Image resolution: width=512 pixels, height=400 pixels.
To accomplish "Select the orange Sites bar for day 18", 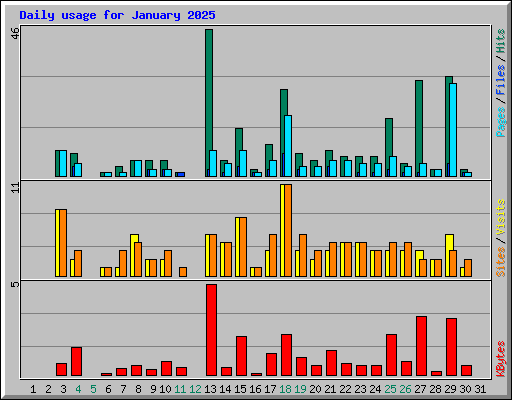I will [x=288, y=230].
